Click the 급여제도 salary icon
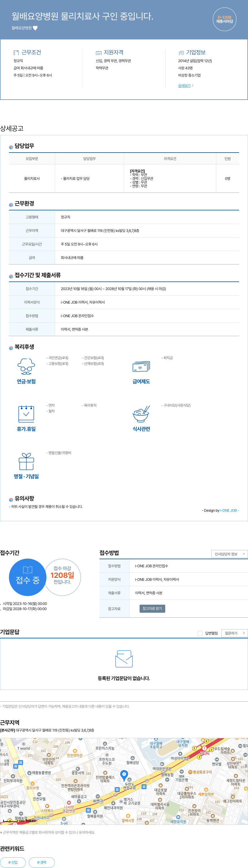 141,367
